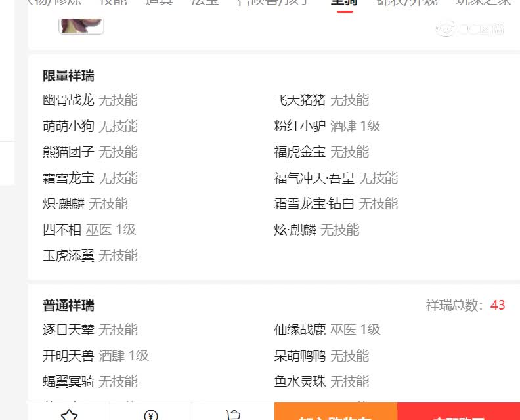
Task: Select the active 坐骑 tab
Action: [x=345, y=3]
